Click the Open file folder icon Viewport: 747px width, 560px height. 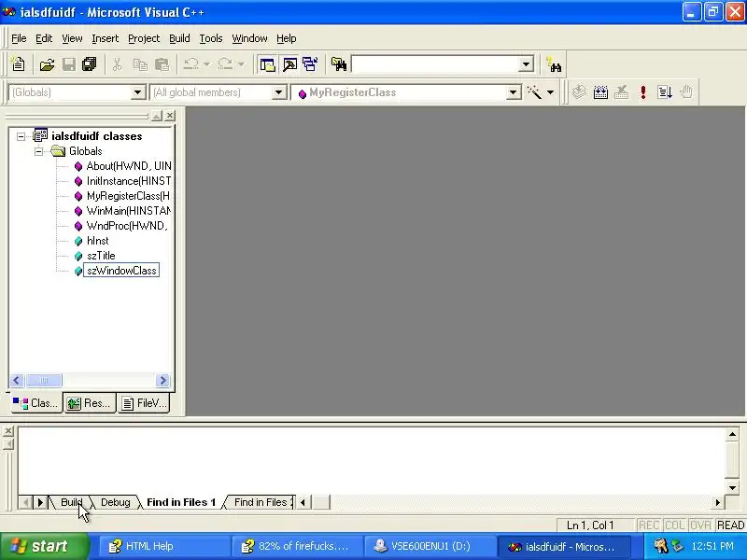coord(47,64)
